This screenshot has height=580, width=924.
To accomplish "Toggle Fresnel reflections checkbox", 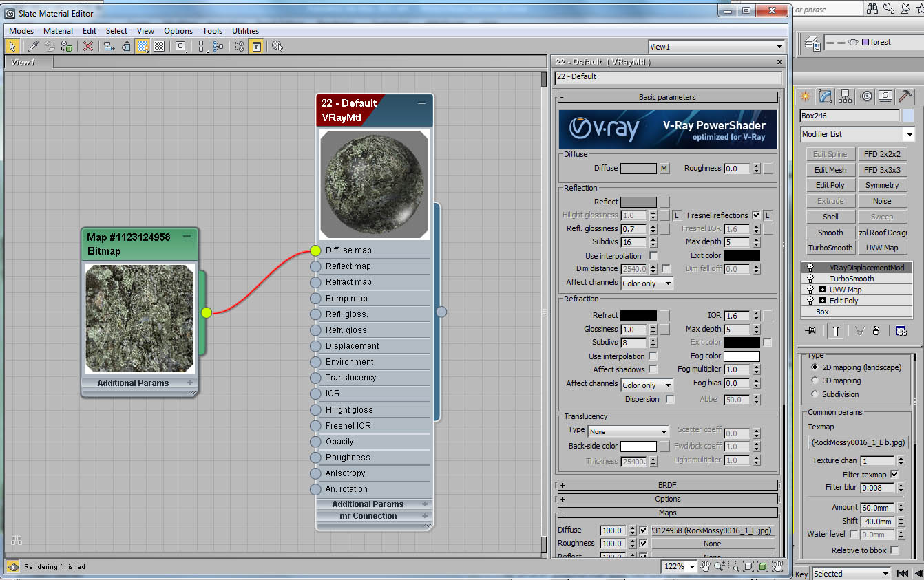I will tap(756, 215).
